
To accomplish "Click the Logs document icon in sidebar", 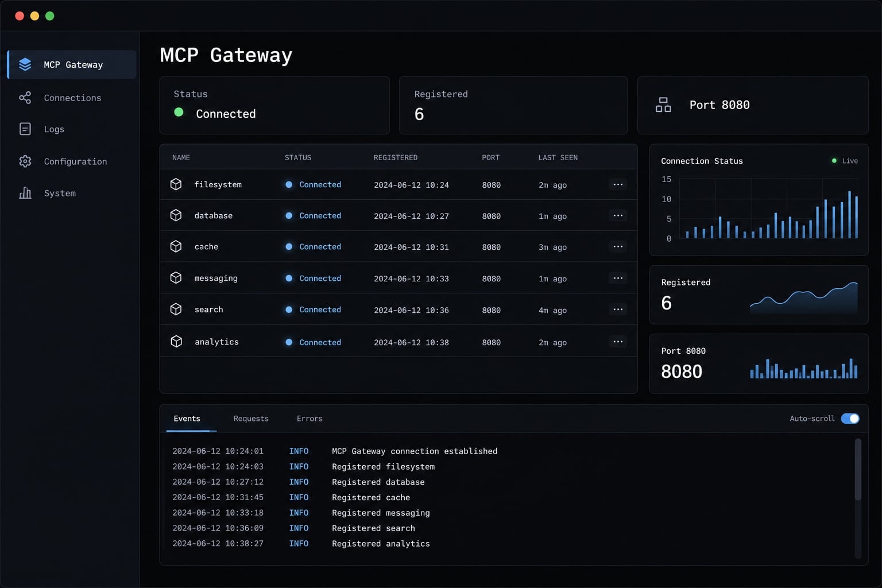I will coord(25,129).
